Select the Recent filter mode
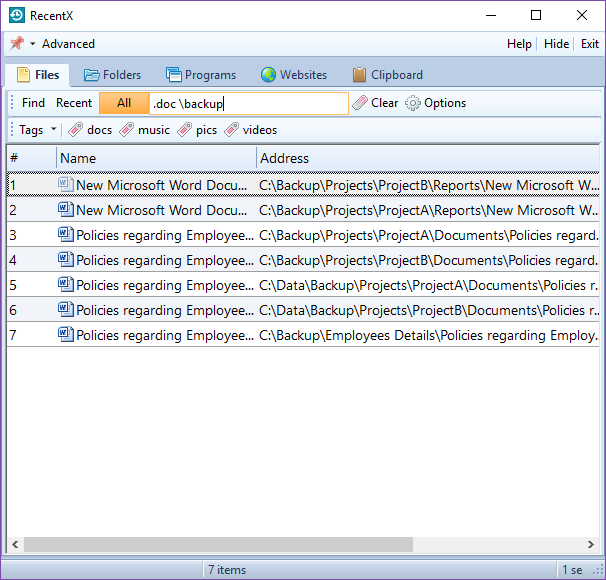 (x=74, y=103)
